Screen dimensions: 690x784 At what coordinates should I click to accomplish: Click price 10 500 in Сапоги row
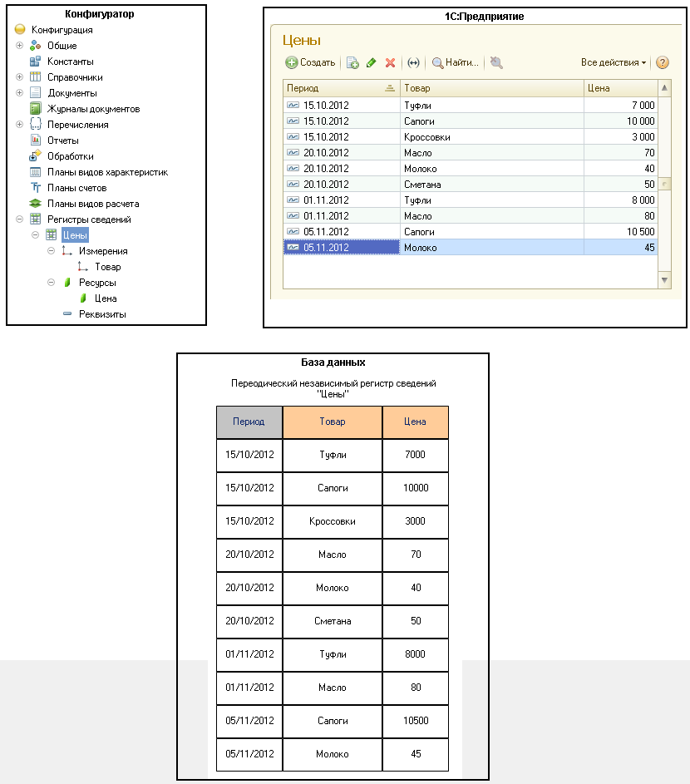click(620, 231)
